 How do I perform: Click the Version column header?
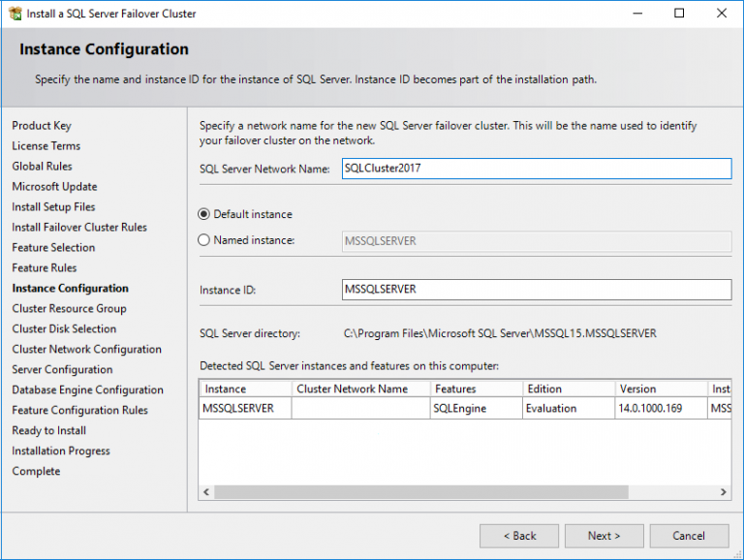tap(661, 389)
